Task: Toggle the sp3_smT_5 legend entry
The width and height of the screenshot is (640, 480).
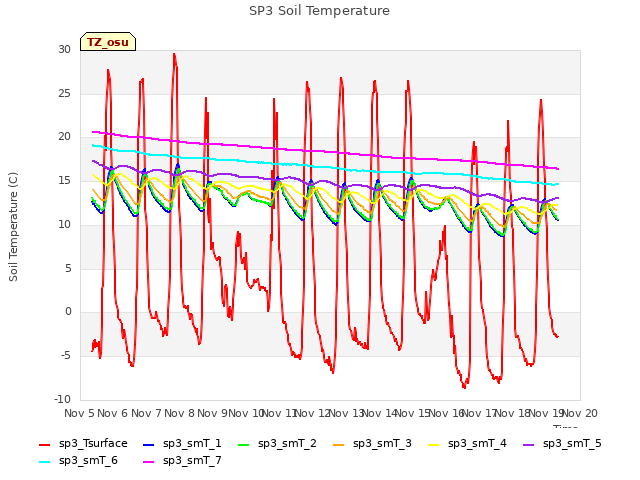Action: click(x=562, y=444)
